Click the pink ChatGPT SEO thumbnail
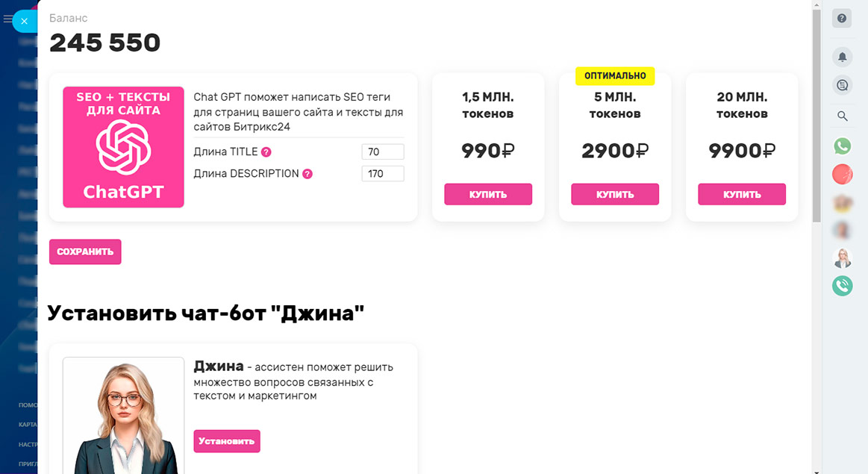 click(123, 147)
